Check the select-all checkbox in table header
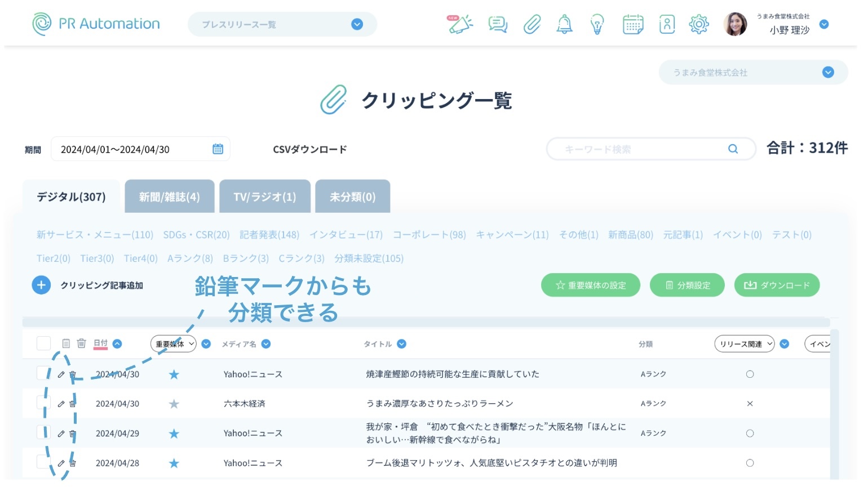 [43, 343]
